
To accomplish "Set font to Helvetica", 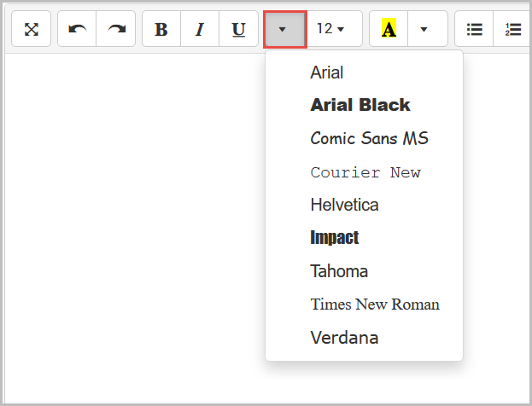I will coord(364,205).
